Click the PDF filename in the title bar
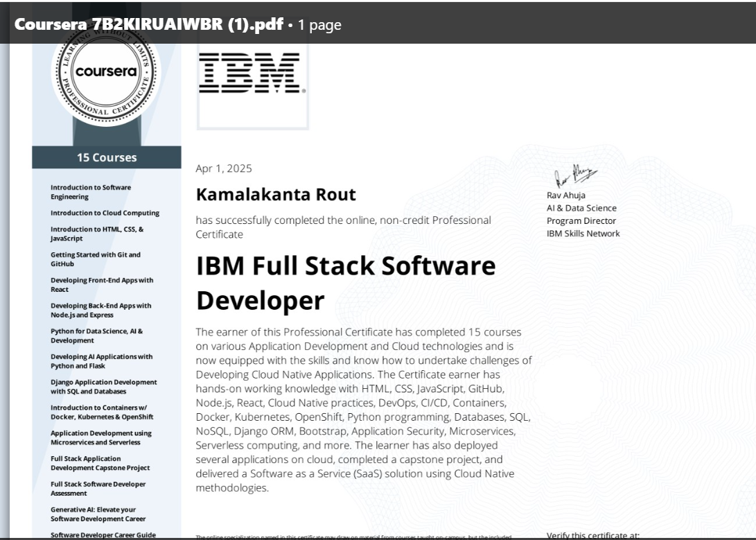 148,24
